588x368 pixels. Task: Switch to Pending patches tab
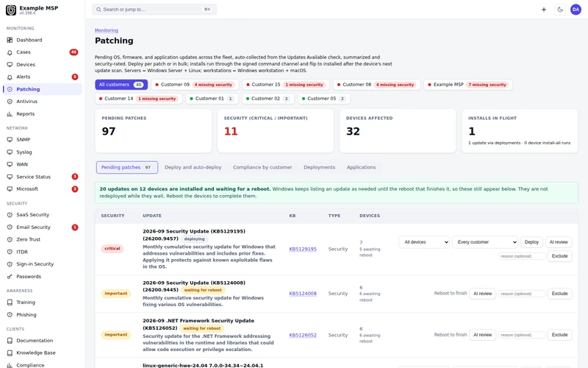click(x=126, y=168)
